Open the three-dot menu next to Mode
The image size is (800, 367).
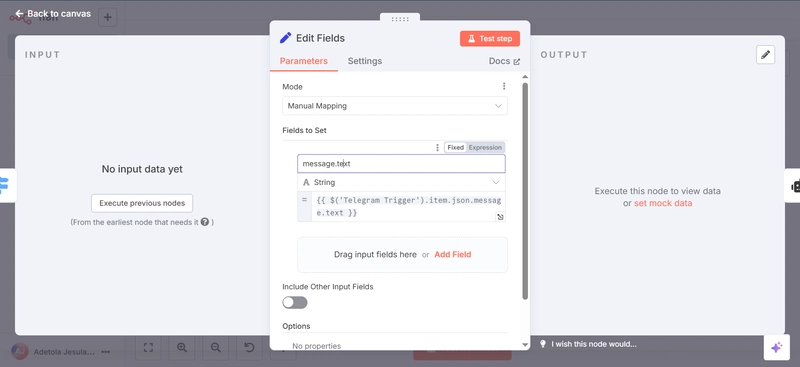click(504, 86)
